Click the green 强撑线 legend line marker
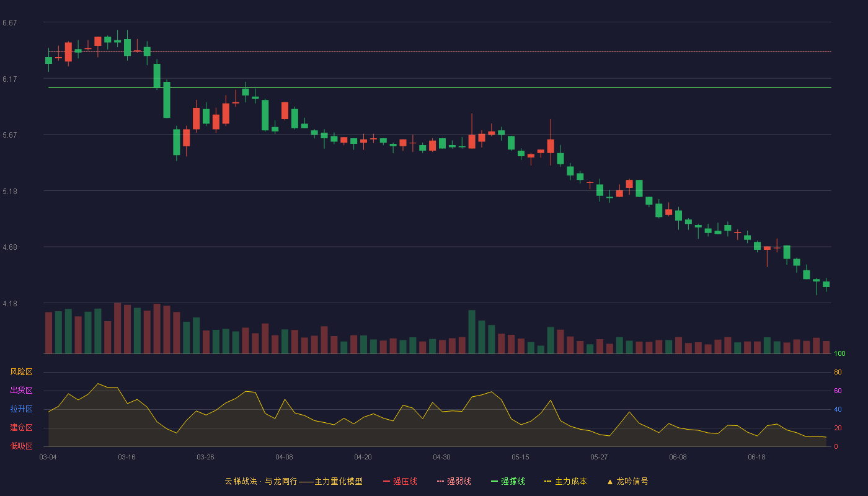 [x=494, y=481]
